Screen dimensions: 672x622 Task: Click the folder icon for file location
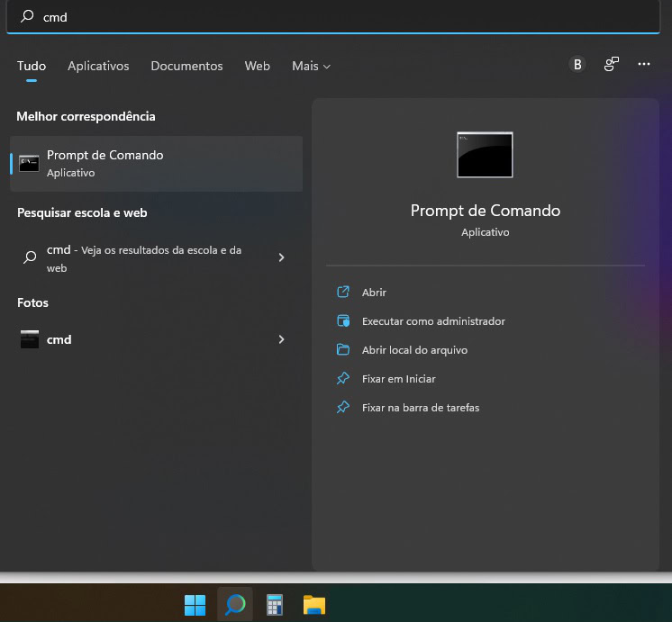[343, 349]
